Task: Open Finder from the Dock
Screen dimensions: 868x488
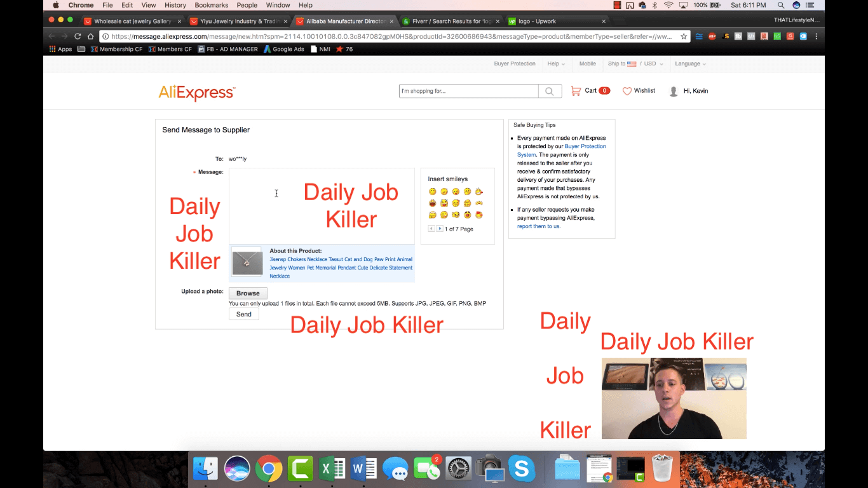Action: coord(206,470)
